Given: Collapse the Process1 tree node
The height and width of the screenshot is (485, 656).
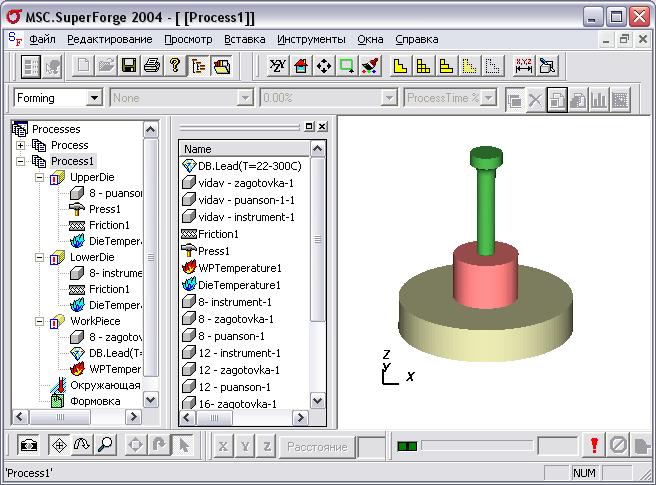Looking at the screenshot, I should click(x=20, y=161).
